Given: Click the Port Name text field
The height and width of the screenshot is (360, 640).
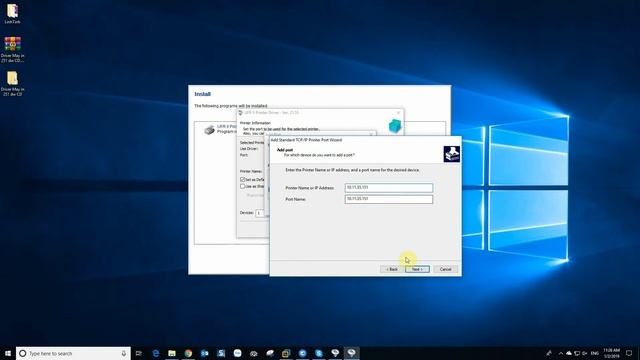Looking at the screenshot, I should point(389,199).
